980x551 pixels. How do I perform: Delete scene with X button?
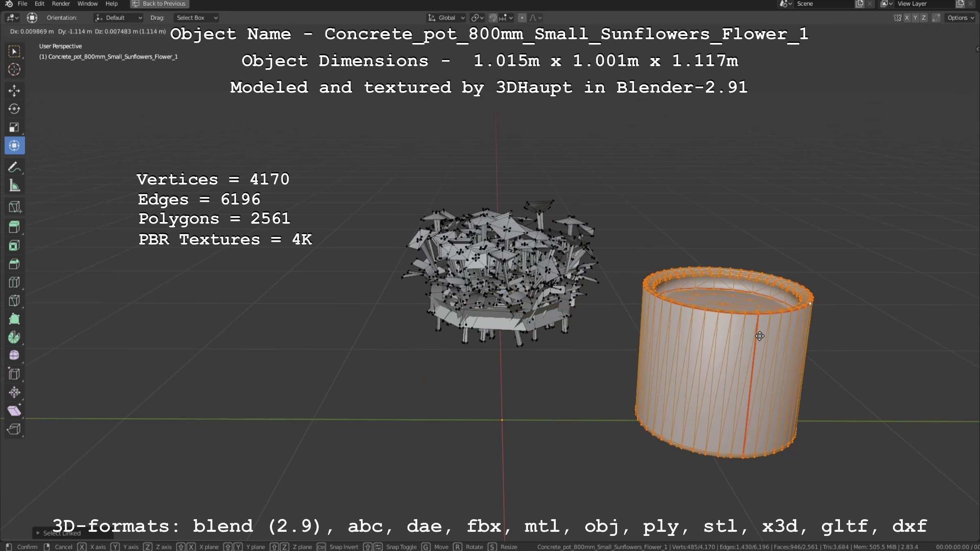point(870,4)
